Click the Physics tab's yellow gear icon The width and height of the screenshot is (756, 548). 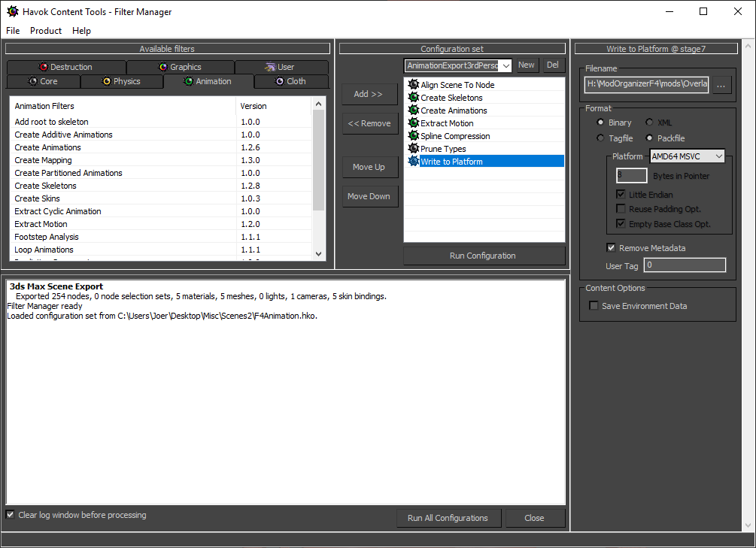coord(107,81)
